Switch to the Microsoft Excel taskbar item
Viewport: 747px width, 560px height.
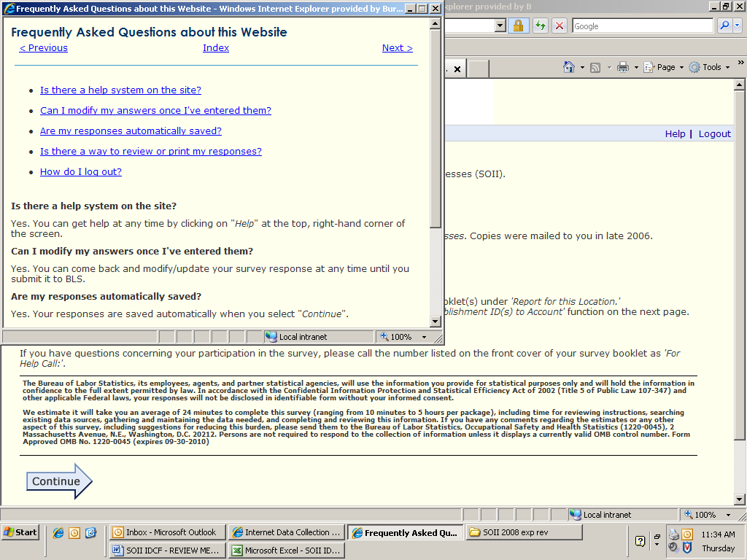(x=286, y=551)
